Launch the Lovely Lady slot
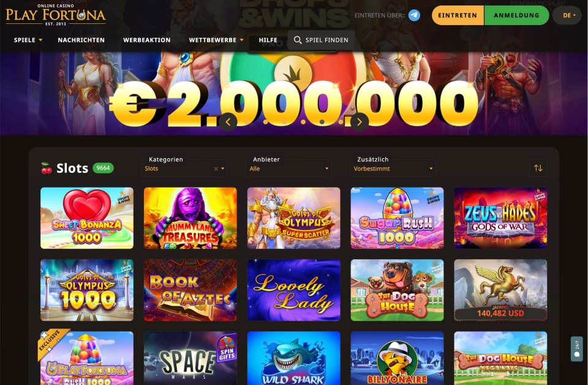 click(x=293, y=290)
